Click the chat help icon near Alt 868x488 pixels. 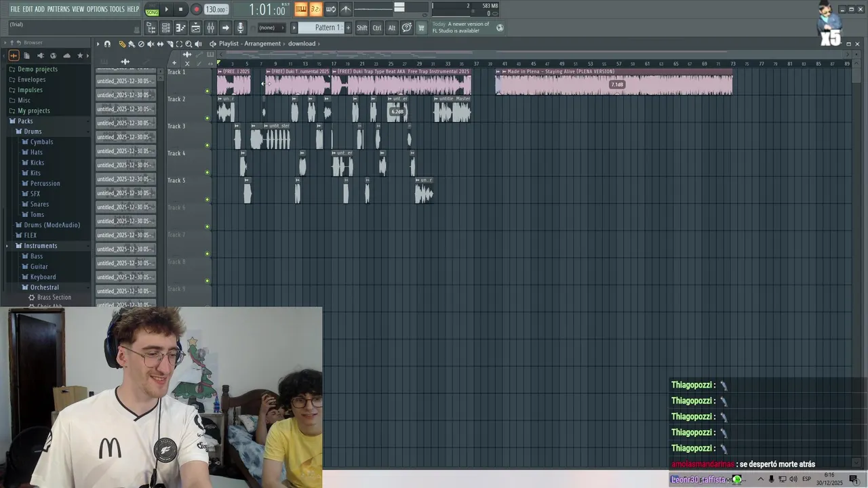(x=406, y=28)
